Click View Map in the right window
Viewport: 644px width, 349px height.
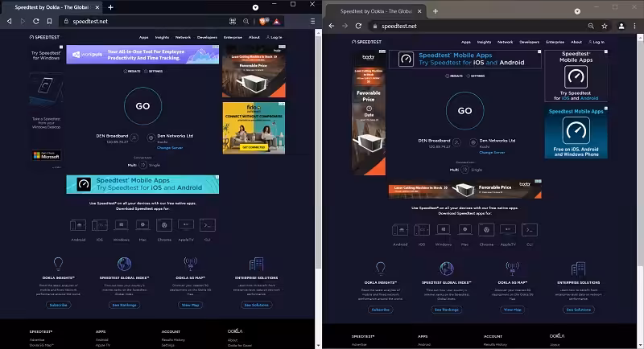(512, 310)
